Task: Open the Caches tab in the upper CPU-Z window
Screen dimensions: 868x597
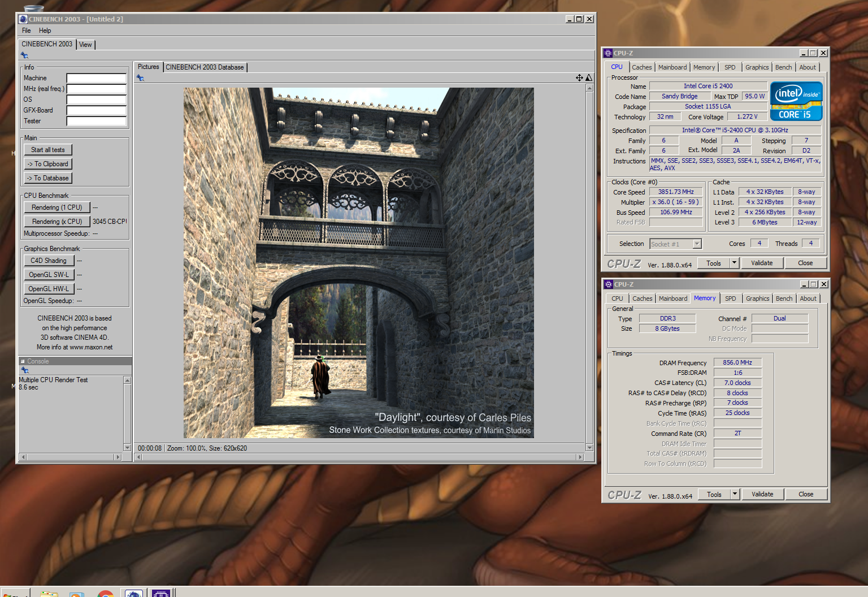Action: tap(642, 67)
